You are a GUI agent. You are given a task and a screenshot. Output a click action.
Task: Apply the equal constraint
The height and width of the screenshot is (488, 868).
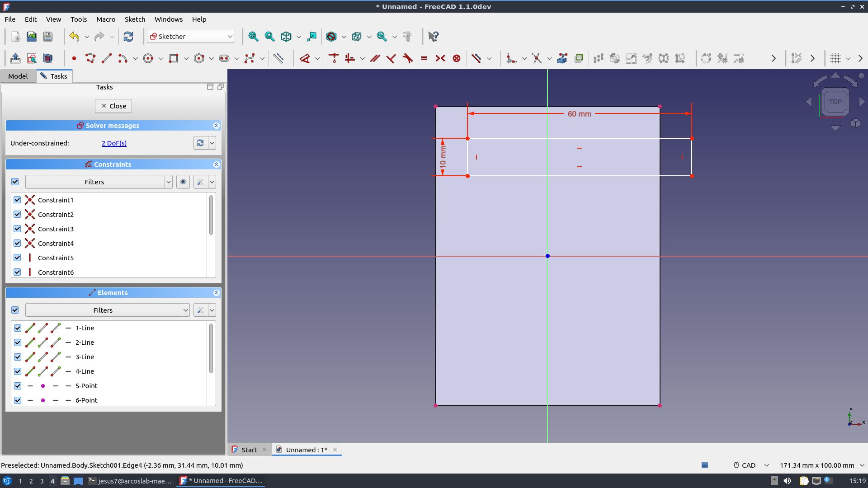coord(424,58)
